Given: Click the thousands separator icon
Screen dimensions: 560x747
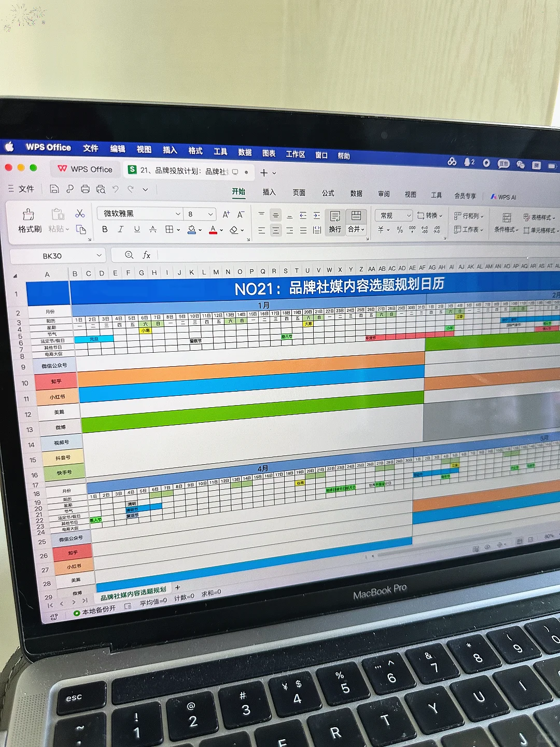Looking at the screenshot, I should tap(412, 229).
